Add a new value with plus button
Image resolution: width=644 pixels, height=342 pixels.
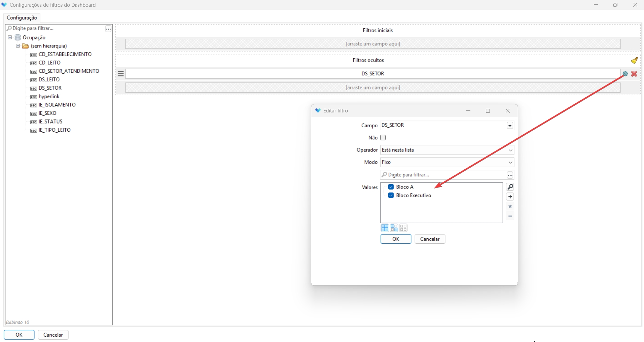point(510,197)
